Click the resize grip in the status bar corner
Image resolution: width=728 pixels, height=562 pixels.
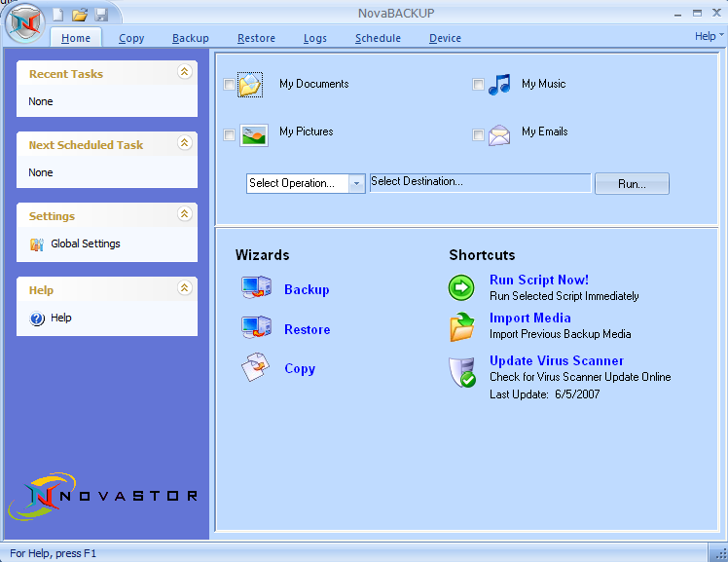tap(720, 553)
